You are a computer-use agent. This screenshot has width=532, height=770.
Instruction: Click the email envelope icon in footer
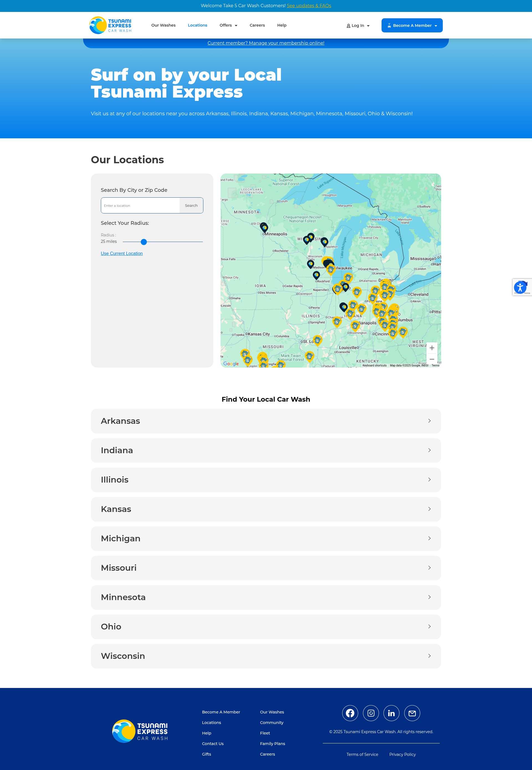pyautogui.click(x=412, y=713)
